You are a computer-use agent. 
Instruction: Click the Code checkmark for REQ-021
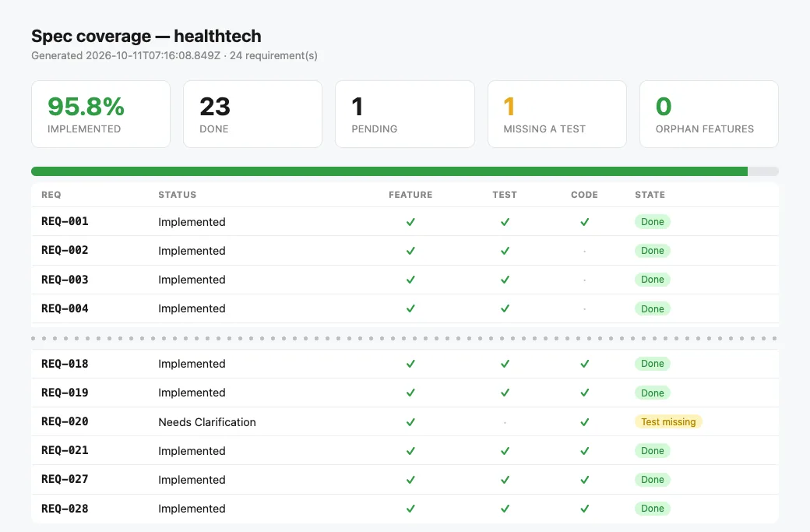(x=584, y=452)
